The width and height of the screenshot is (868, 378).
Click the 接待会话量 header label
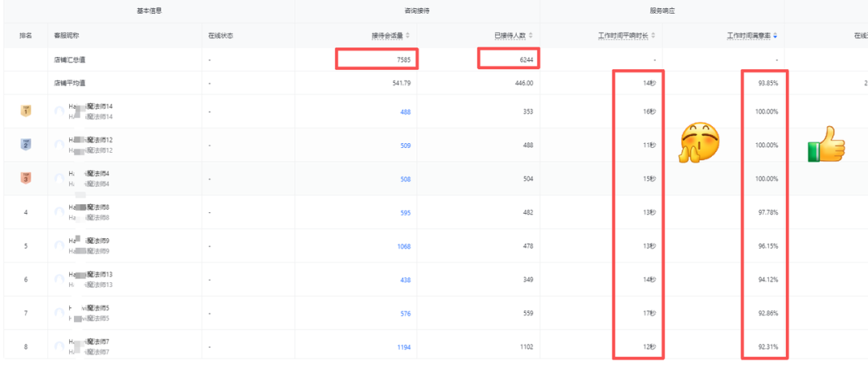pos(387,35)
